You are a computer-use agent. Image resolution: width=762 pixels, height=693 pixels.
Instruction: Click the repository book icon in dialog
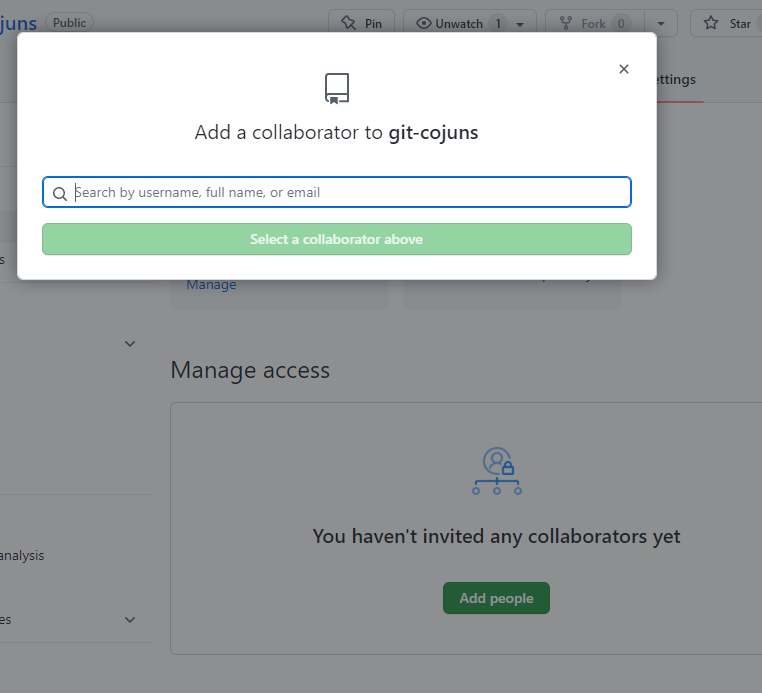click(337, 88)
